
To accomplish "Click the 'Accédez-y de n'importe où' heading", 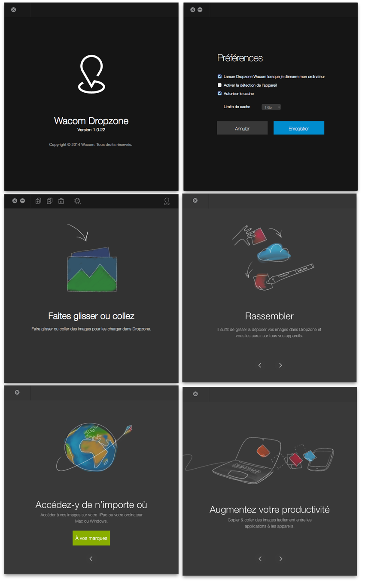I will tap(91, 505).
